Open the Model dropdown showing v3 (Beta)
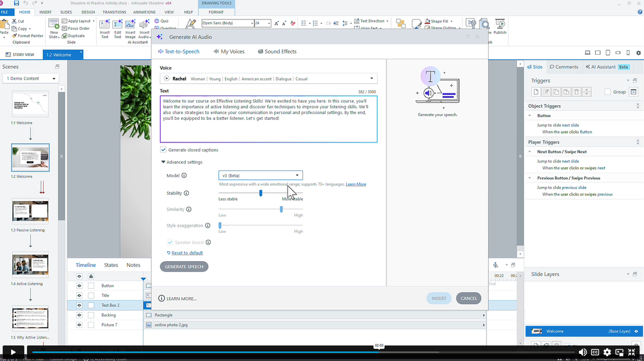This screenshot has width=644, height=361. tap(260, 175)
